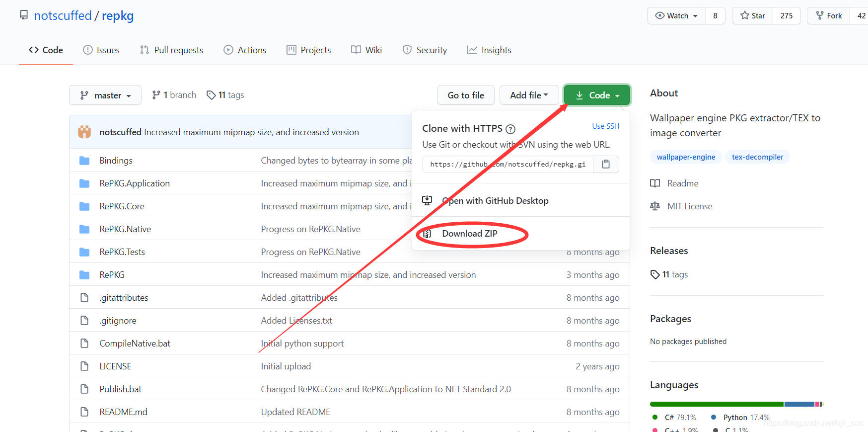Click the RePKG.Core folder icon
The width and height of the screenshot is (868, 432).
(x=84, y=206)
